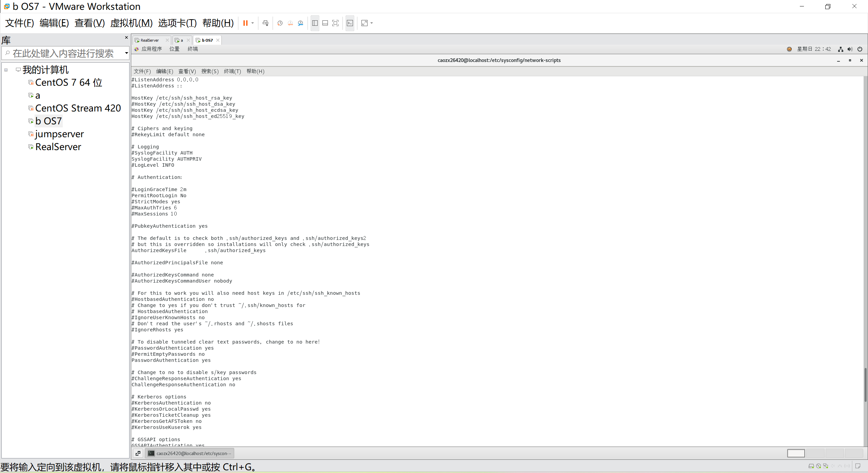Viewport: 868px width, 473px height.
Task: Toggle the thumbnail bar view button
Action: (325, 23)
